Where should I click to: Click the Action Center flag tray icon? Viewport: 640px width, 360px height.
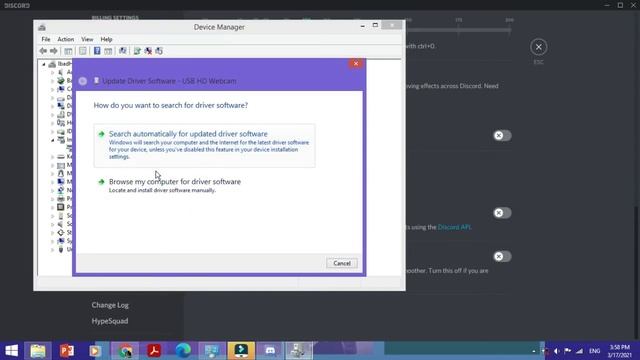568,351
